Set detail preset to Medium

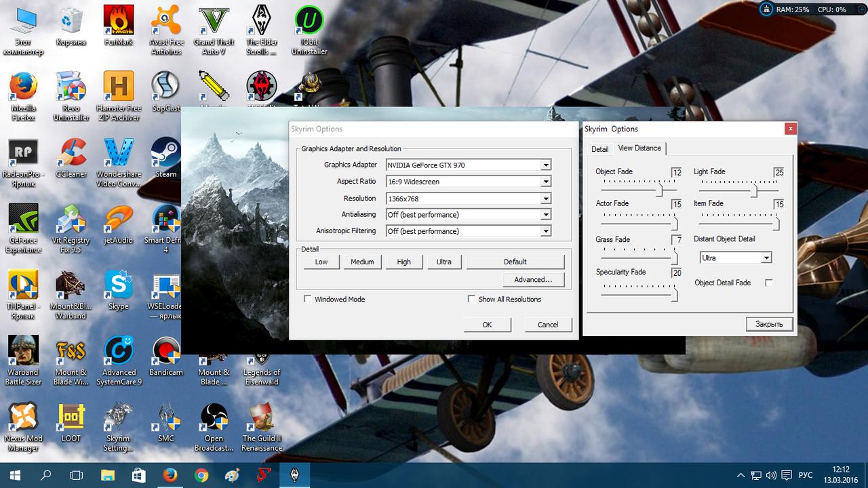click(x=362, y=262)
